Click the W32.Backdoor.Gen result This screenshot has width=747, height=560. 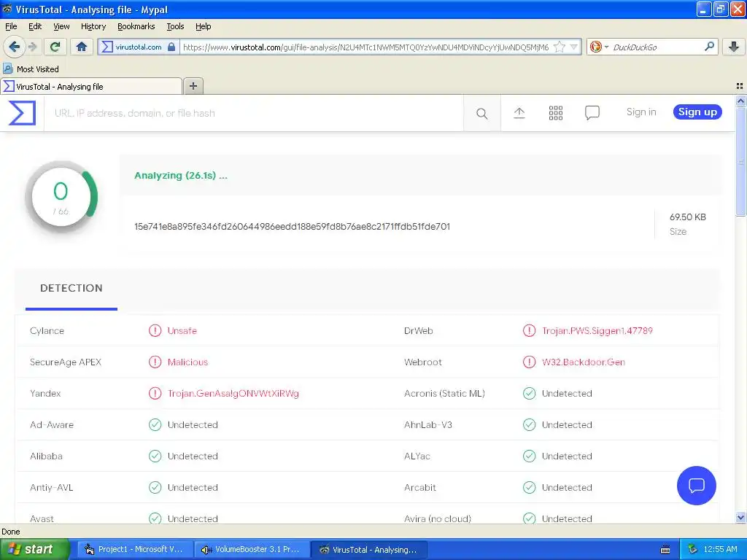tap(583, 362)
